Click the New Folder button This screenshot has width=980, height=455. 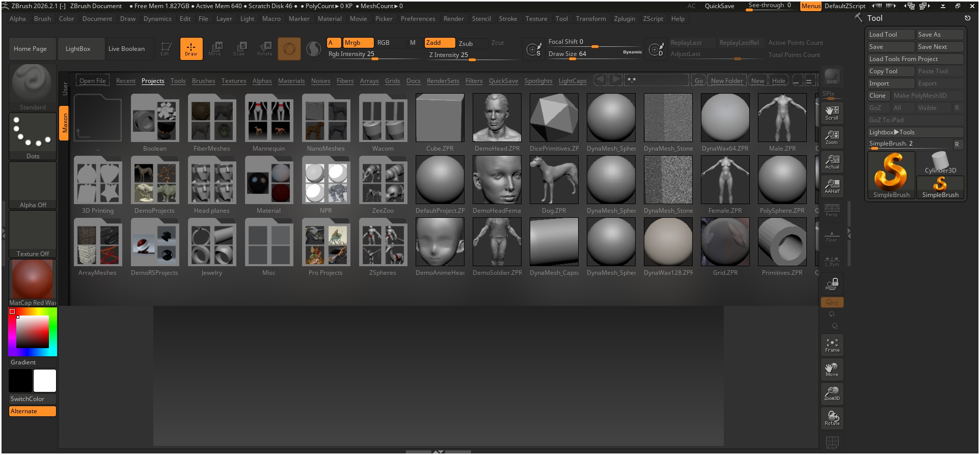[x=727, y=81]
